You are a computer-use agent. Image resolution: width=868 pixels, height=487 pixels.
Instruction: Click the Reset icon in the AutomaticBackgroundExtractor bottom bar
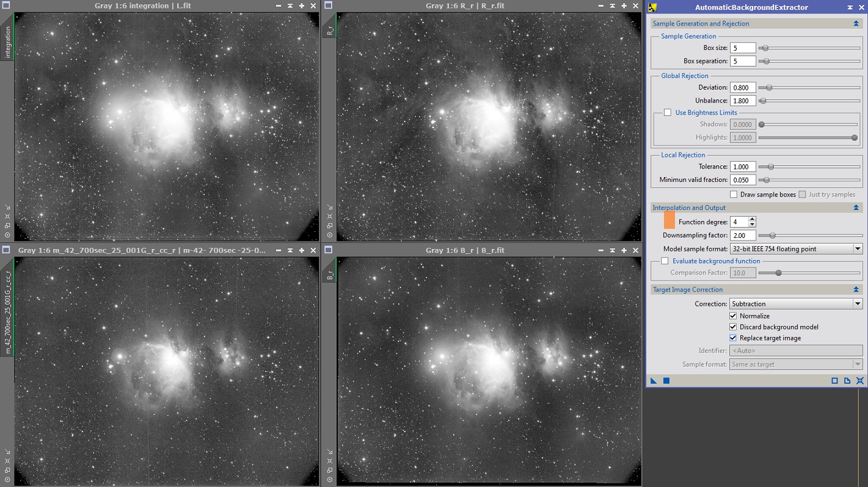(860, 381)
